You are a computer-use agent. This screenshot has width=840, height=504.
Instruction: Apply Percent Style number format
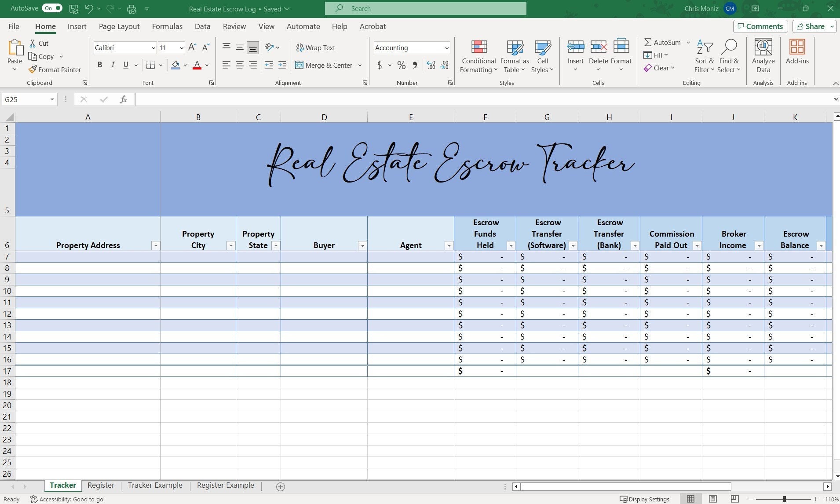point(401,65)
